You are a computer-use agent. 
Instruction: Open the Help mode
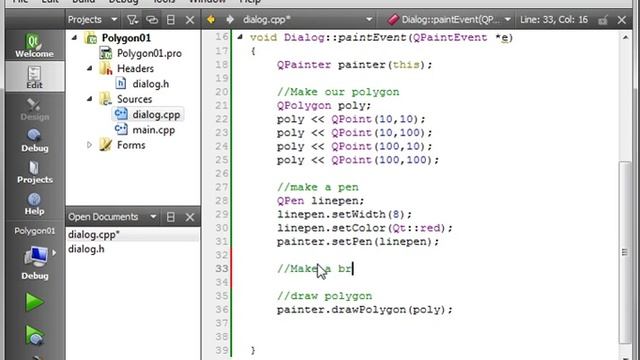pyautogui.click(x=34, y=203)
